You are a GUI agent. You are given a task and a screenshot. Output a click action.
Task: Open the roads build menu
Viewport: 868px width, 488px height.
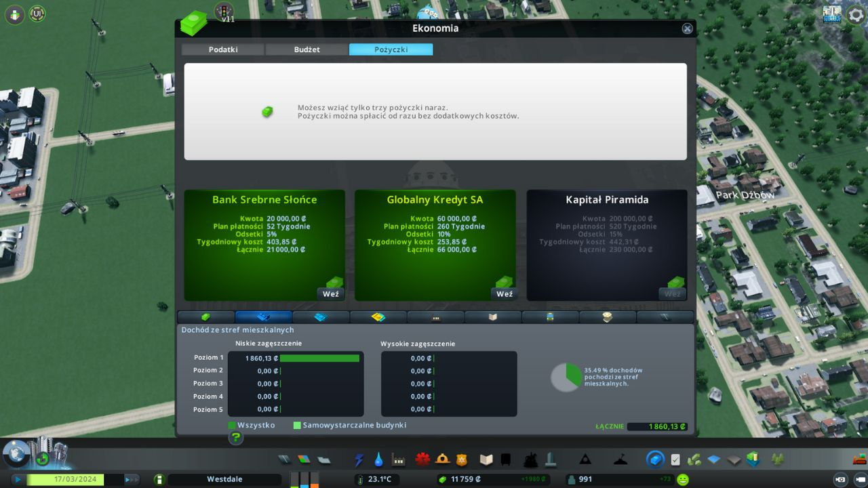[x=285, y=460]
